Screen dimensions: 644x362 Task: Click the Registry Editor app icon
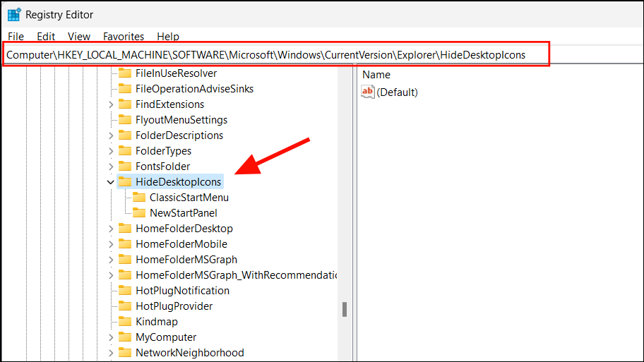[14, 14]
